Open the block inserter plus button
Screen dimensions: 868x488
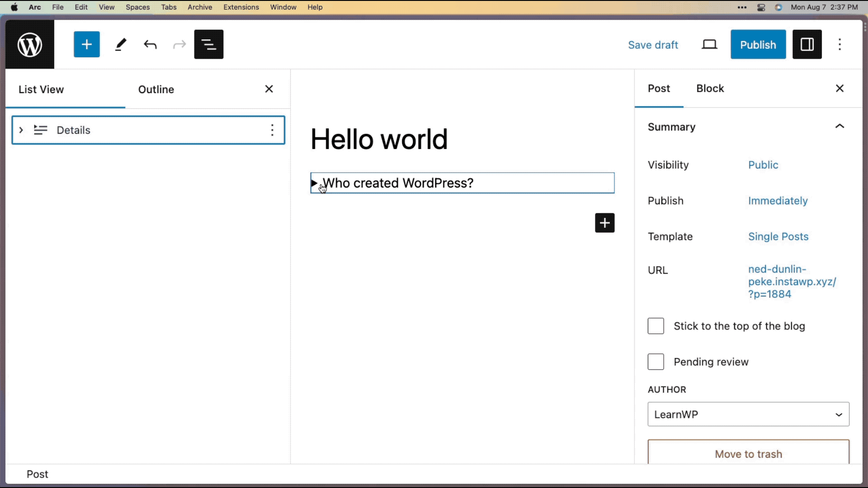click(86, 44)
